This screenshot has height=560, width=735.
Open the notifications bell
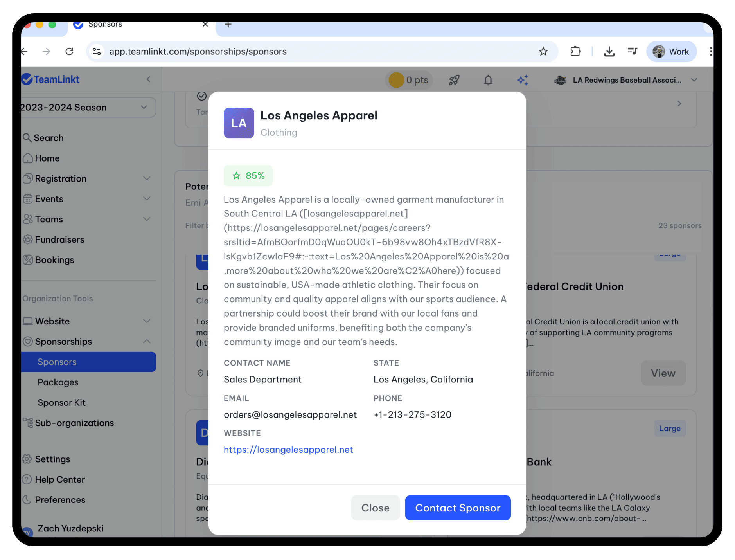click(x=487, y=80)
